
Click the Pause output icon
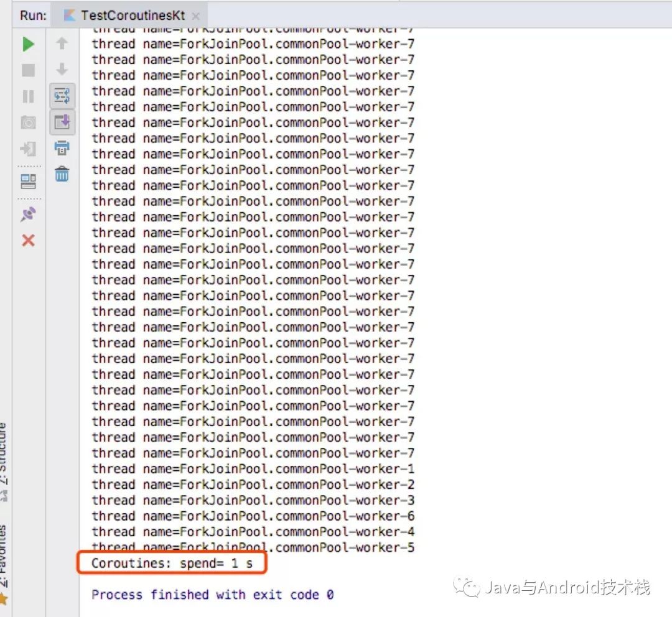coord(28,96)
